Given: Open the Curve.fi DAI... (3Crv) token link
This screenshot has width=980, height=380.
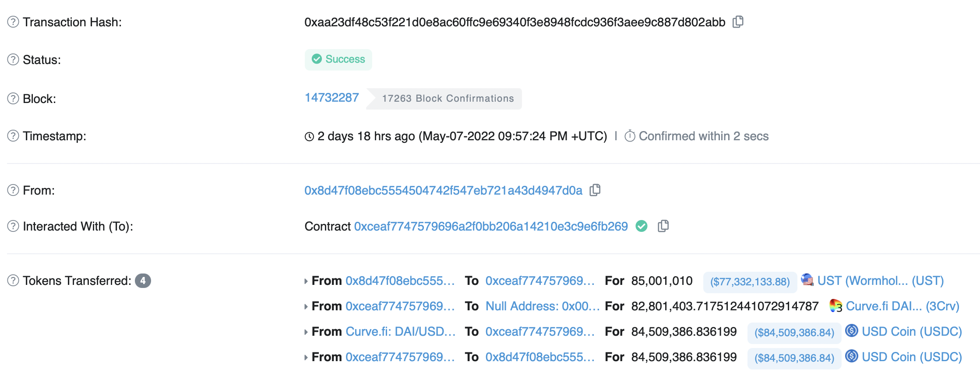Looking at the screenshot, I should click(x=902, y=306).
